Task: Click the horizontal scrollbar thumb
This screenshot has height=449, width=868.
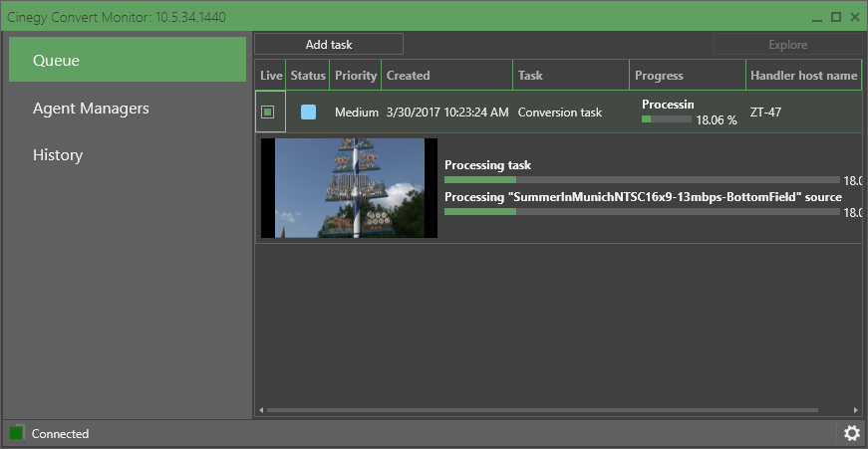Action: coord(542,410)
